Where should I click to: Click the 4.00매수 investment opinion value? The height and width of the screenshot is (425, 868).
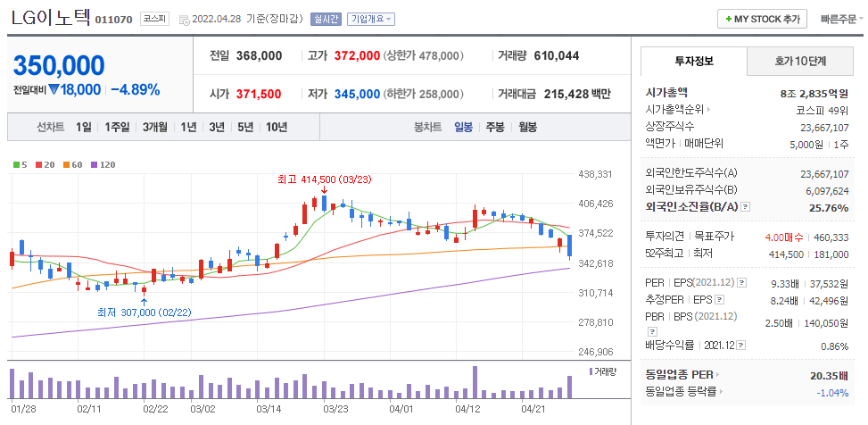click(784, 237)
